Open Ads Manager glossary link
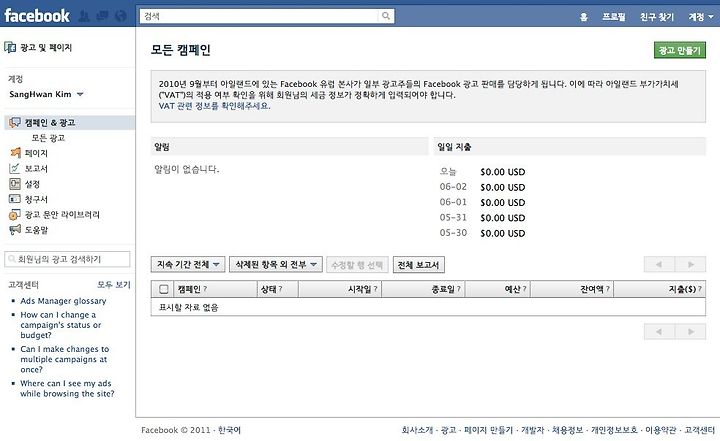This screenshot has width=720, height=441. 63,301
